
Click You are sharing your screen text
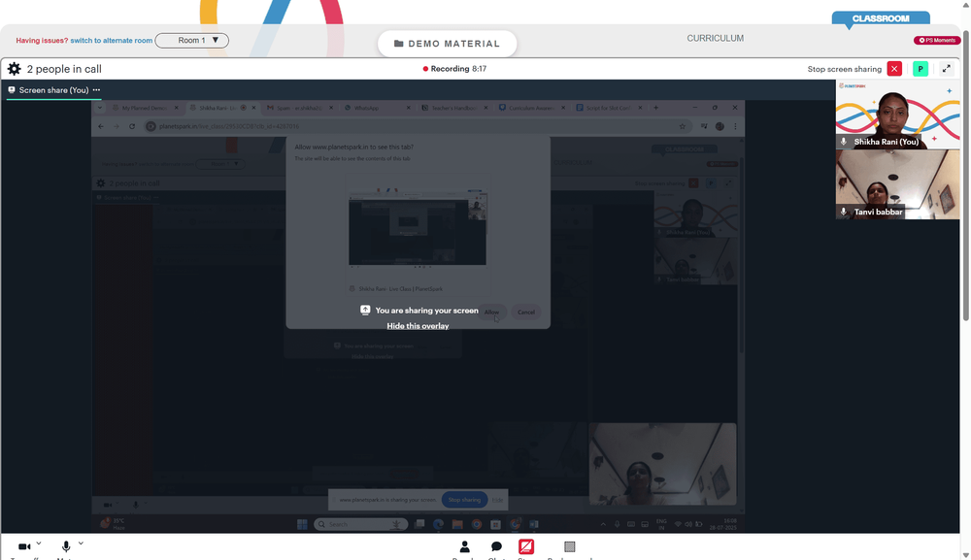click(x=426, y=311)
